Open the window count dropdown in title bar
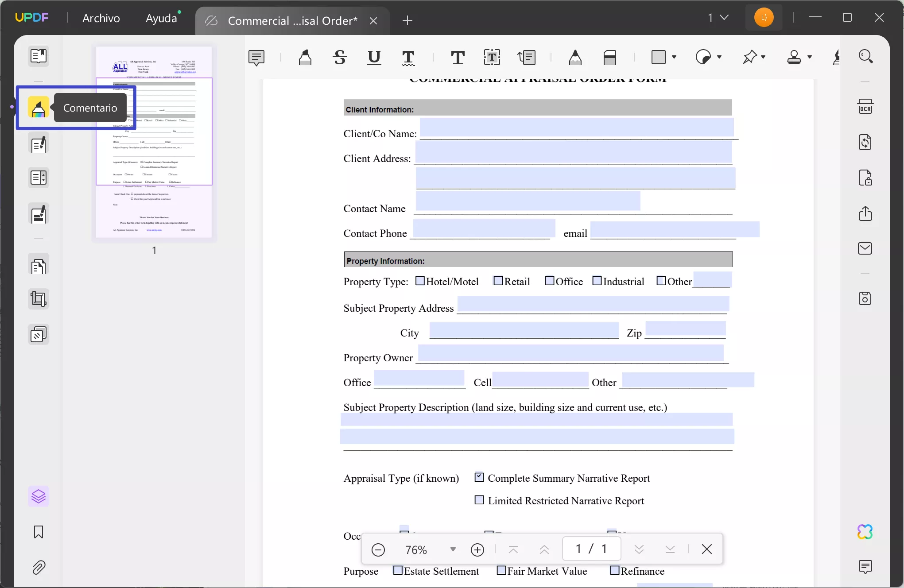Image resolution: width=904 pixels, height=588 pixels. tap(718, 18)
